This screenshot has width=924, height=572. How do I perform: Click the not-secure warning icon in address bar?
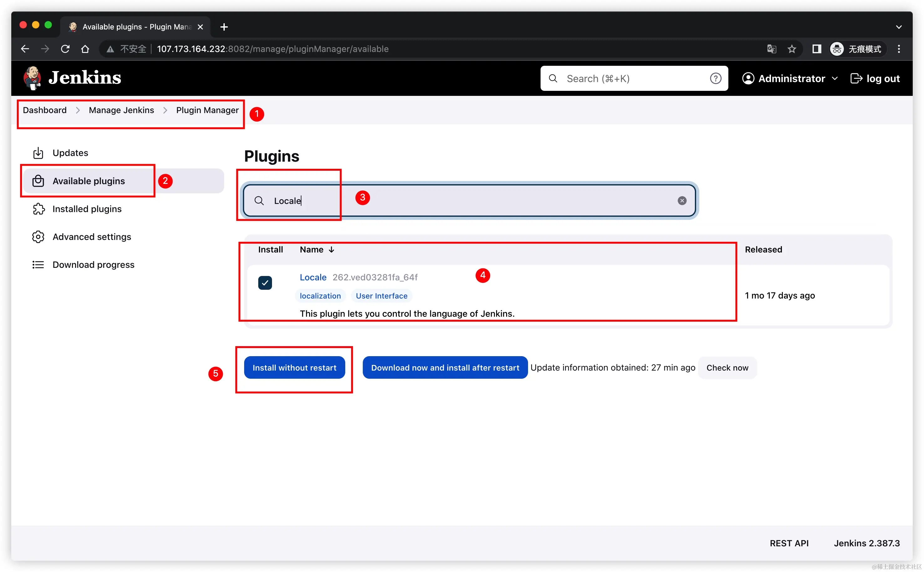coord(110,49)
